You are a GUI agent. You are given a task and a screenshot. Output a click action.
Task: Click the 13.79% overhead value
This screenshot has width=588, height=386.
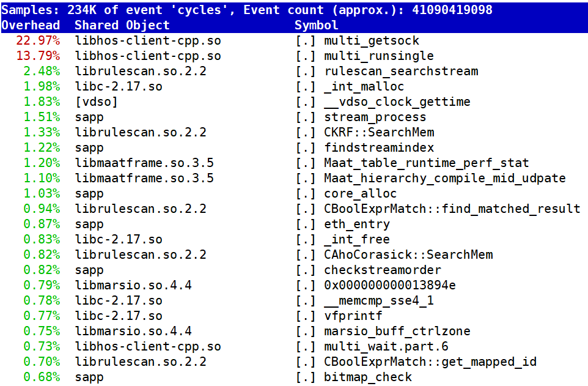tap(39, 56)
